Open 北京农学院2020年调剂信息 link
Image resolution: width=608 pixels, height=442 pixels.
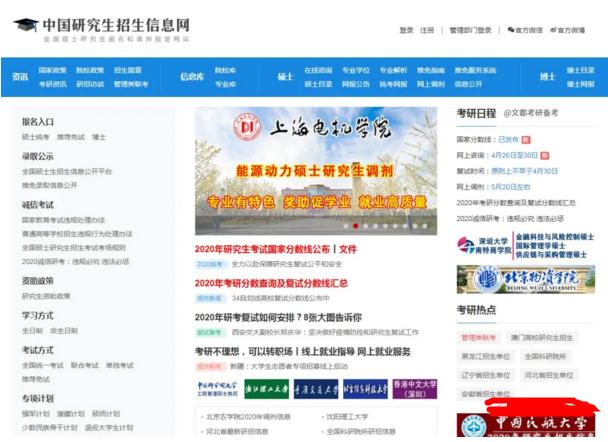click(x=248, y=417)
